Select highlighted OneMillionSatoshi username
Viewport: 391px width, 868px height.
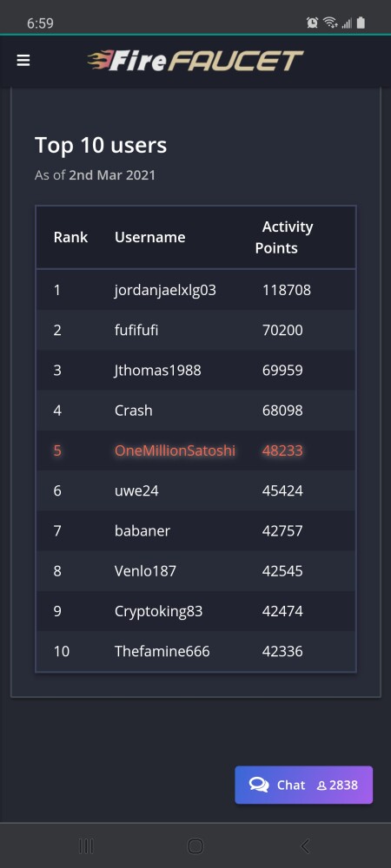(x=175, y=450)
